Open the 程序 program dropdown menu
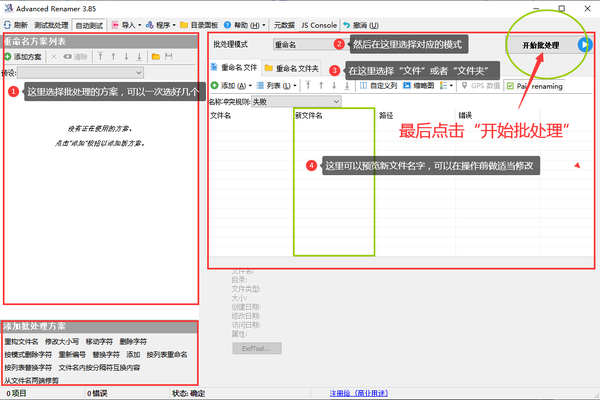Screen dimensions: 600x400 160,25
